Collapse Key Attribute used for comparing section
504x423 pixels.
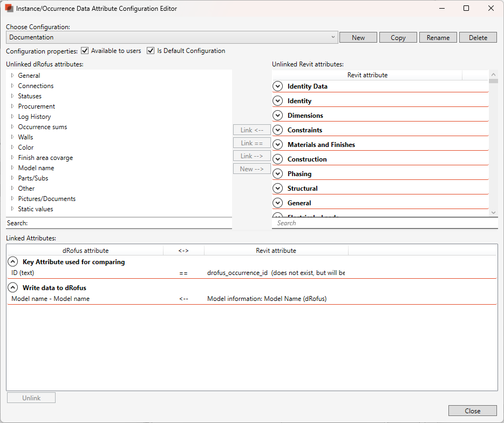point(13,262)
